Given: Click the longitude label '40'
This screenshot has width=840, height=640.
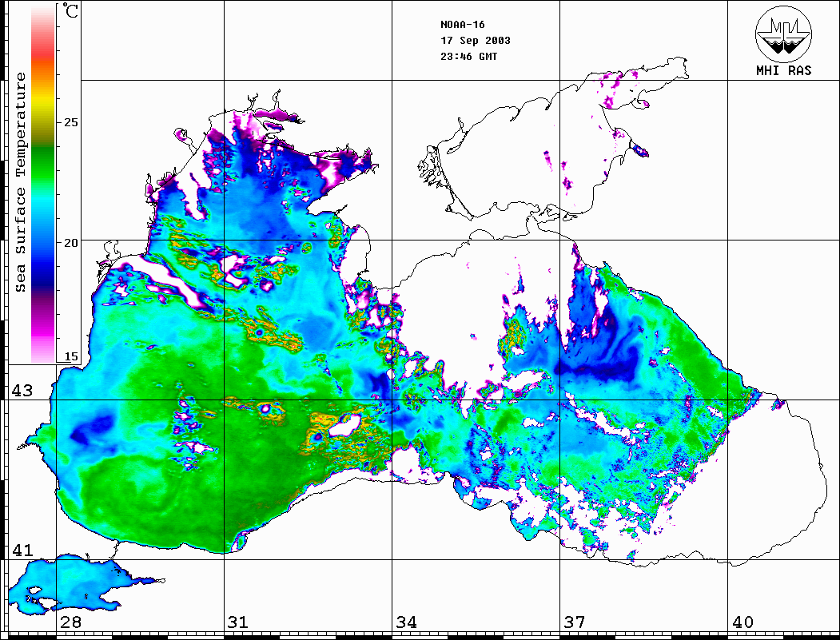Looking at the screenshot, I should click(x=742, y=622).
